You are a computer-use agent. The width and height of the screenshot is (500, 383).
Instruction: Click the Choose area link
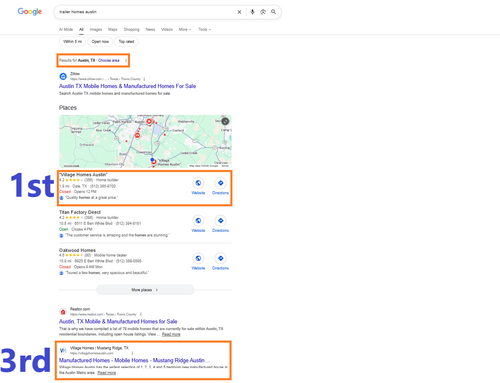tap(109, 60)
